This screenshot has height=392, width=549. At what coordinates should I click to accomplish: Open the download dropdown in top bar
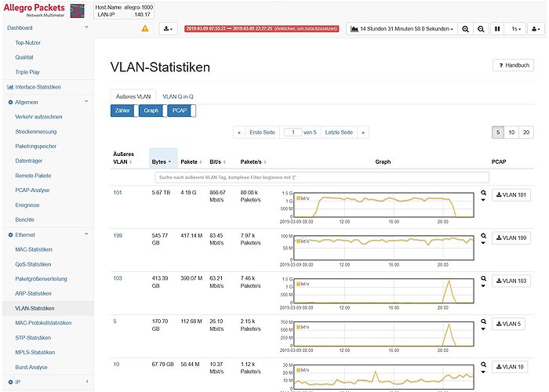click(x=168, y=29)
